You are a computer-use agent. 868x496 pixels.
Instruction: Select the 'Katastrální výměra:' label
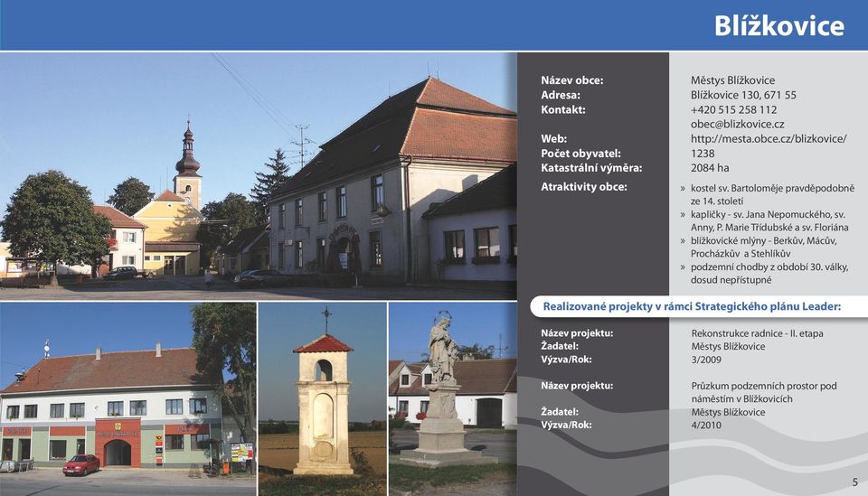click(591, 167)
